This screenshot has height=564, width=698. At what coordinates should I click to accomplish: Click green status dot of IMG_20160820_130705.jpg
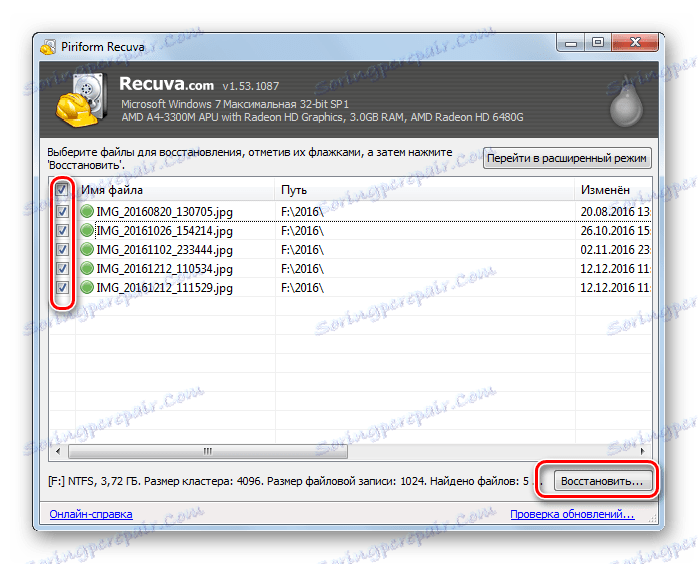87,211
